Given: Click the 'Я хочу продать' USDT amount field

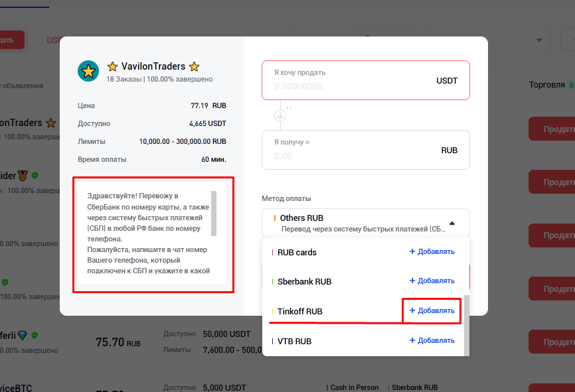Looking at the screenshot, I should (366, 80).
